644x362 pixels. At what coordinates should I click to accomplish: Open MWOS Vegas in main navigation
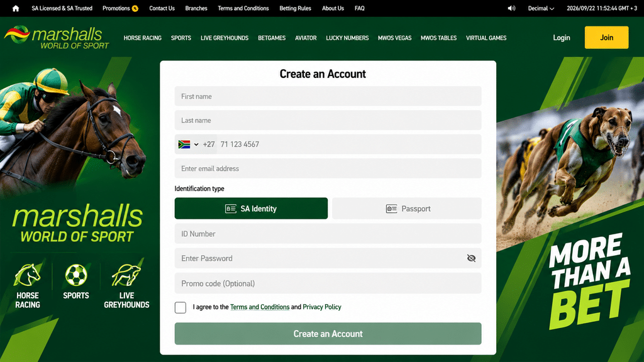(395, 38)
